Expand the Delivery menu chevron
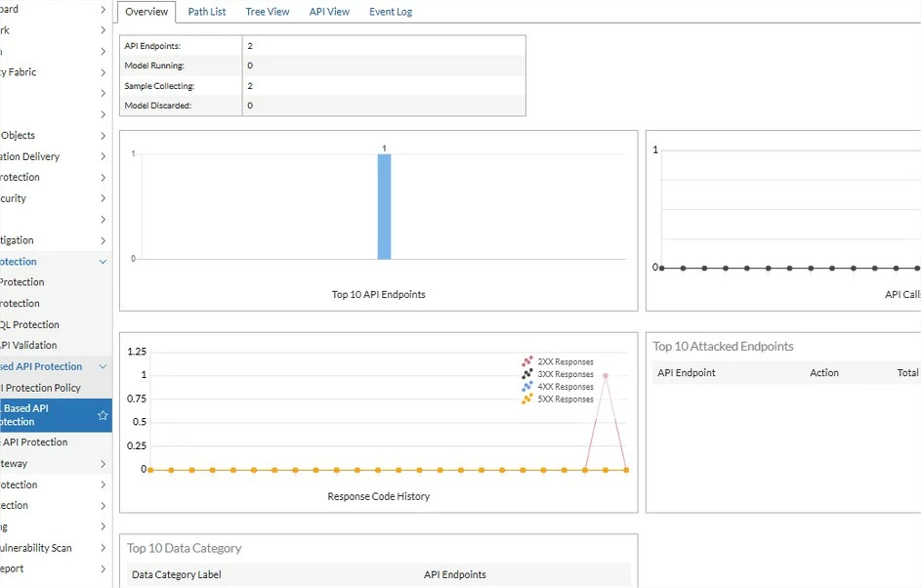The width and height of the screenshot is (921, 588). 103,157
